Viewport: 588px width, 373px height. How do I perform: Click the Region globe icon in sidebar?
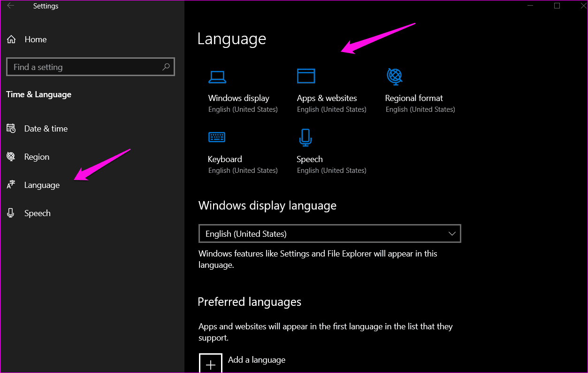point(11,157)
